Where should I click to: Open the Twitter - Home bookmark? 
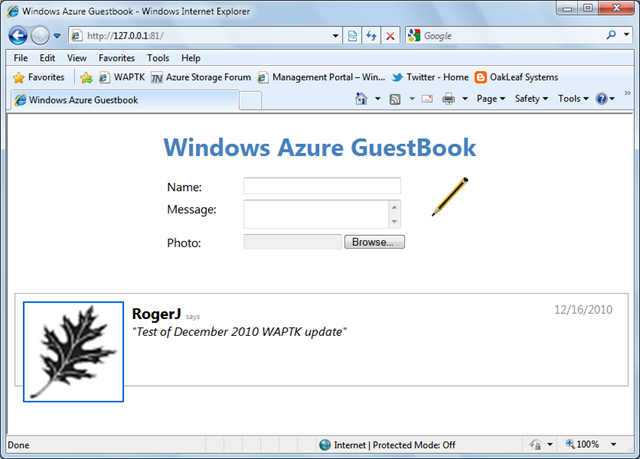point(430,77)
